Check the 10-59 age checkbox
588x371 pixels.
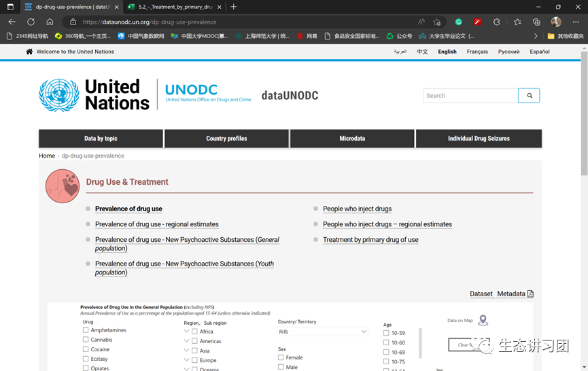(386, 333)
